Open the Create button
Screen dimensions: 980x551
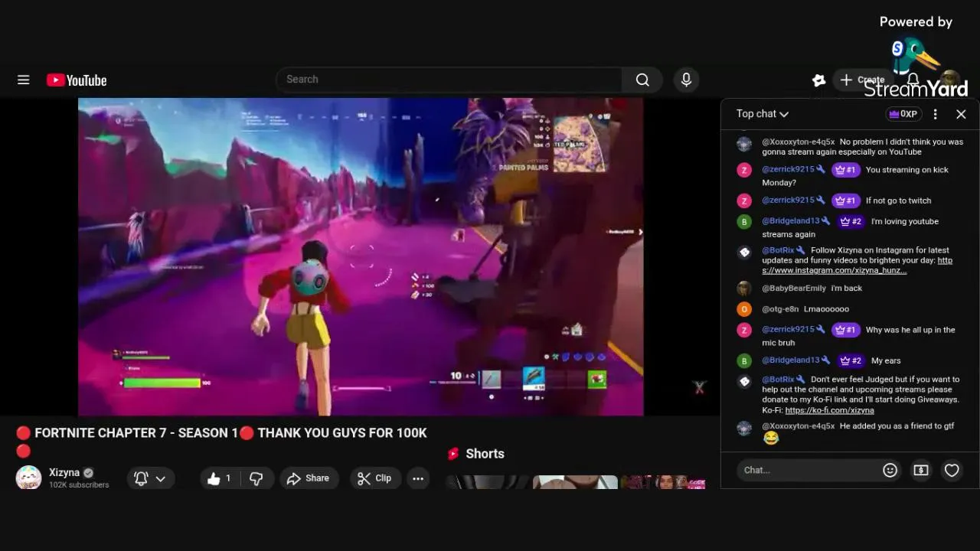(862, 80)
